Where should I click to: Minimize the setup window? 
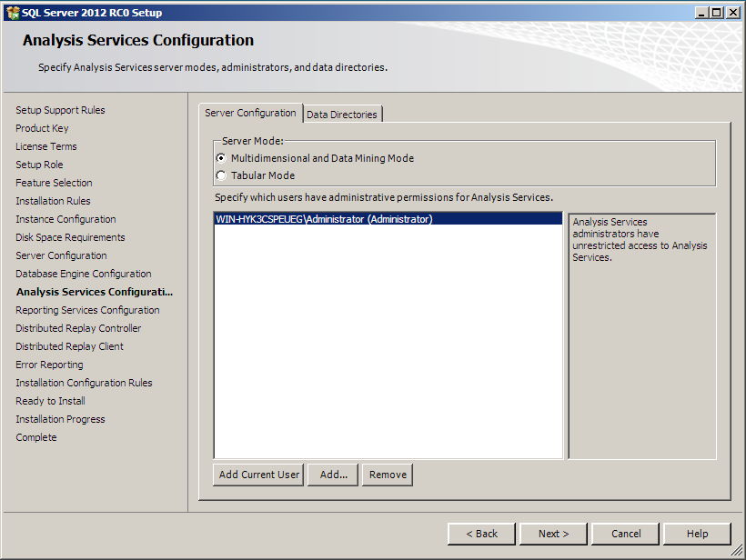(701, 13)
